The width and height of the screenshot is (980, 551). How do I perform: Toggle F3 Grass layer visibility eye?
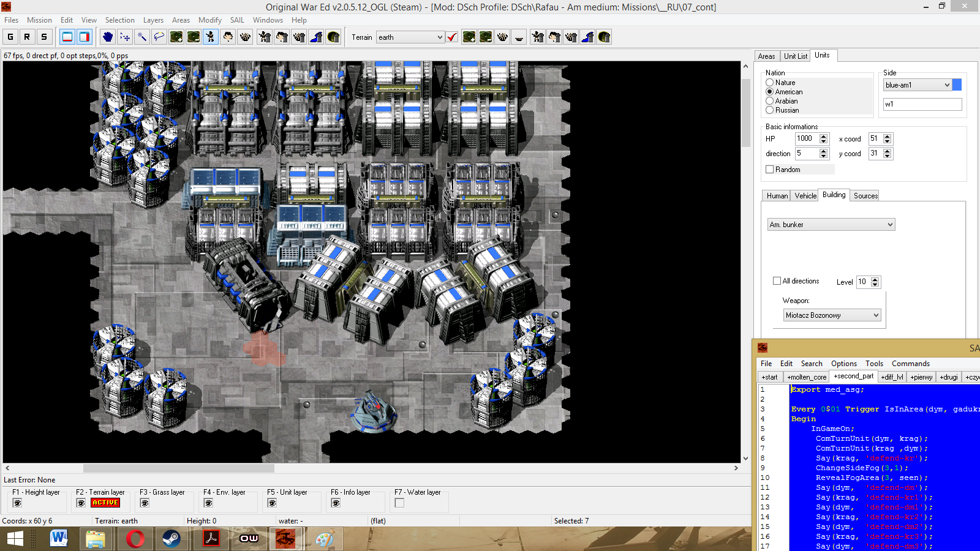point(145,503)
